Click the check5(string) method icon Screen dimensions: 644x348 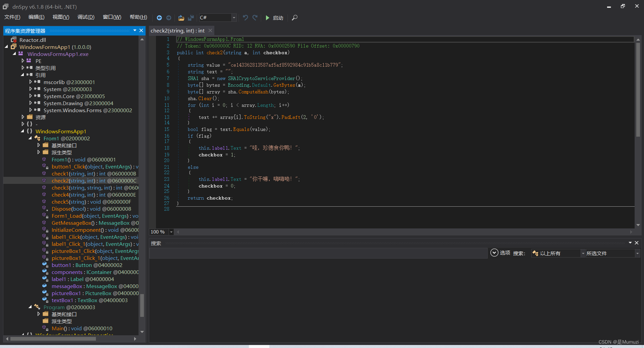click(44, 202)
